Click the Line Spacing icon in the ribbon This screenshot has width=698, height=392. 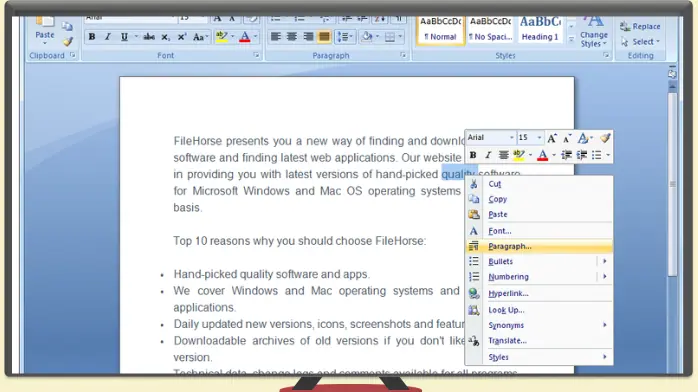point(342,36)
